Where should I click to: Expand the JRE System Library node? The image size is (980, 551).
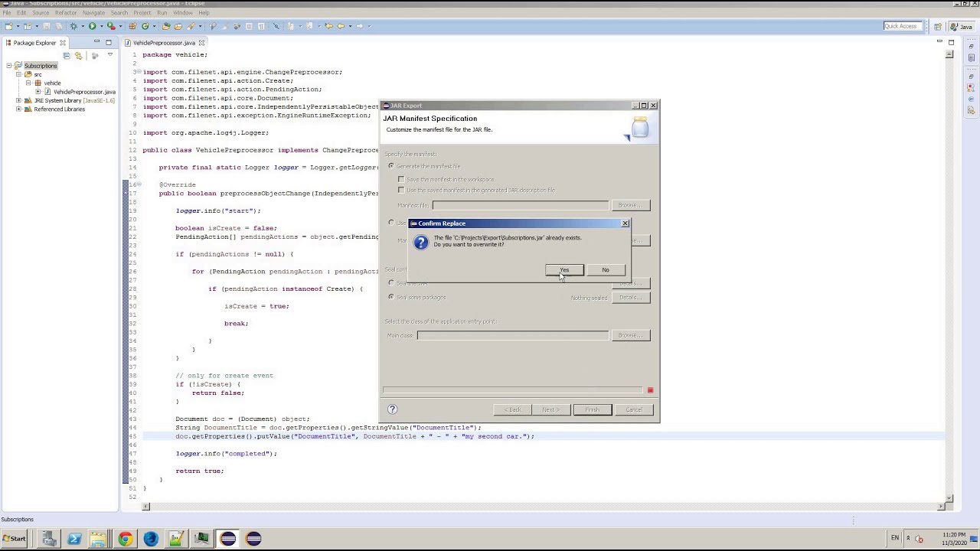(18, 100)
